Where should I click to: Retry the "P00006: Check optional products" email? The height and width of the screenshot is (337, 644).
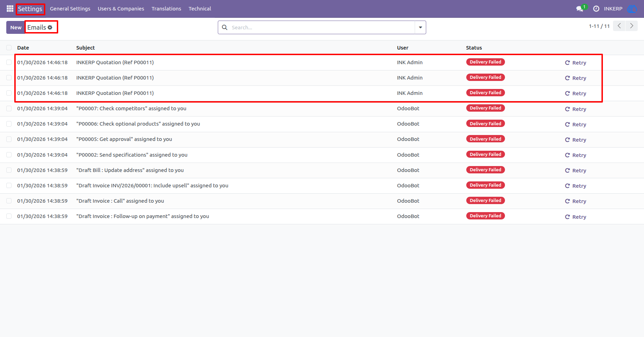coord(575,125)
